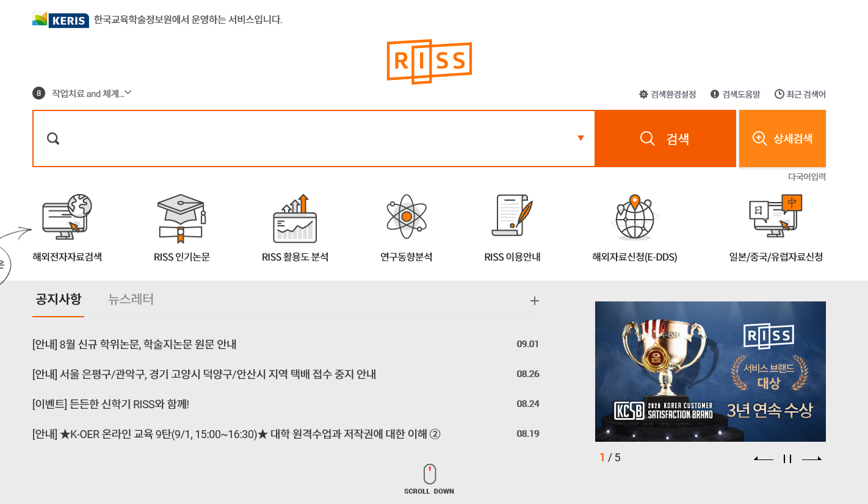Click the KERIS logo
This screenshot has width=868, height=504.
60,20
